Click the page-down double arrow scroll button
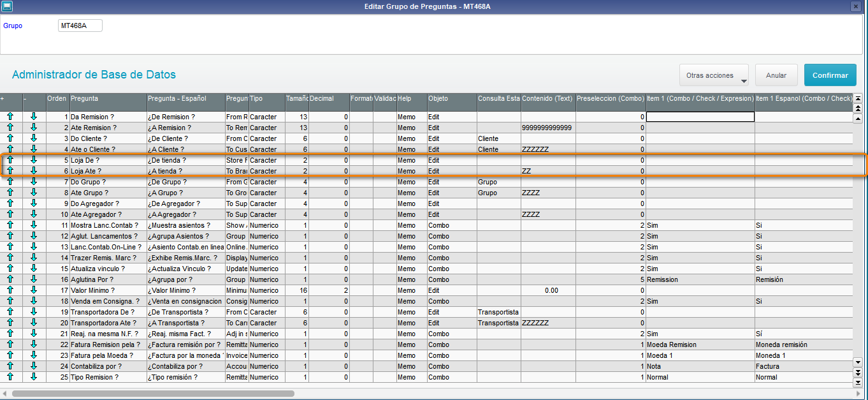The width and height of the screenshot is (868, 400). pos(858,372)
